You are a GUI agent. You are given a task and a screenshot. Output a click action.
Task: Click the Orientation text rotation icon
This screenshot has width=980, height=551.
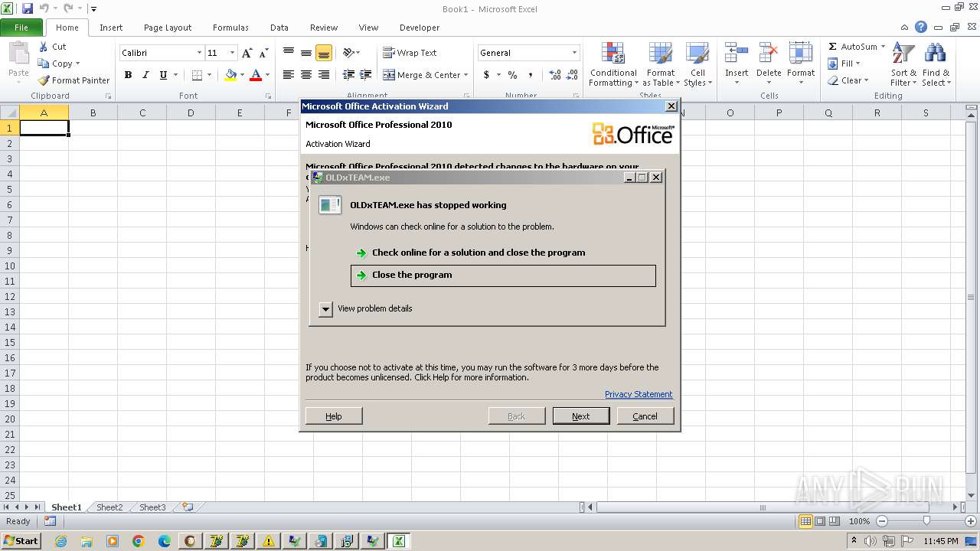[348, 53]
